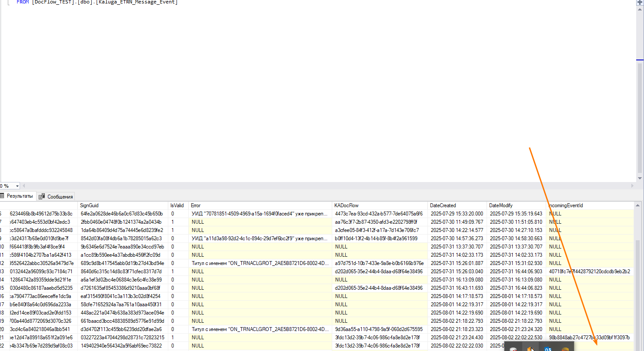
Task: Select DateModify cell 2025-08-02 21:23:24.320
Action: pyautogui.click(x=517, y=329)
